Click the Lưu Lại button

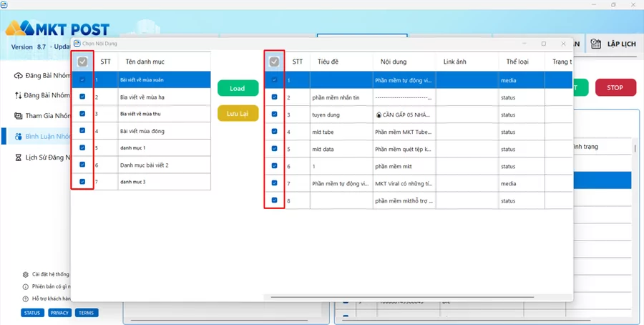tap(238, 113)
